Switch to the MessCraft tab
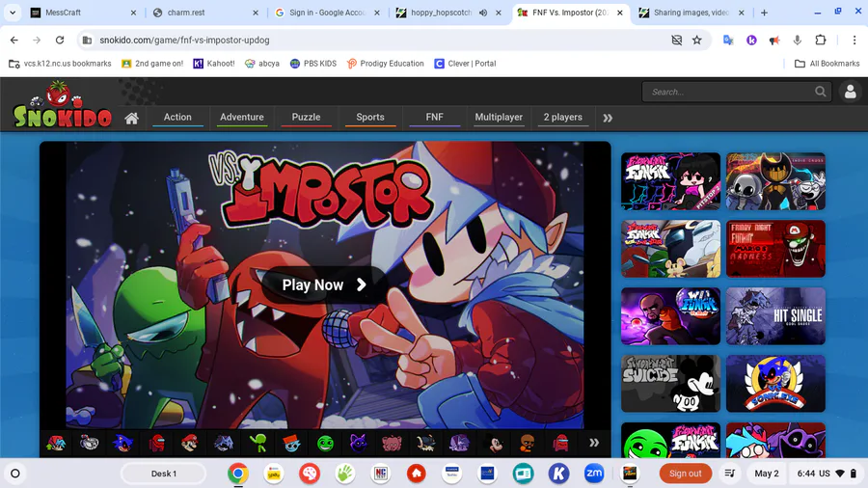 pyautogui.click(x=83, y=13)
